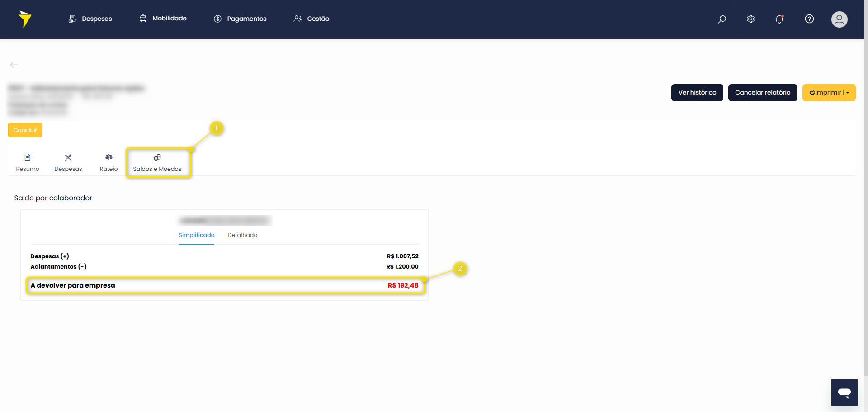Screen dimensions: 868x412
Task: Click the yellow arrow home logo
Action: tap(25, 19)
